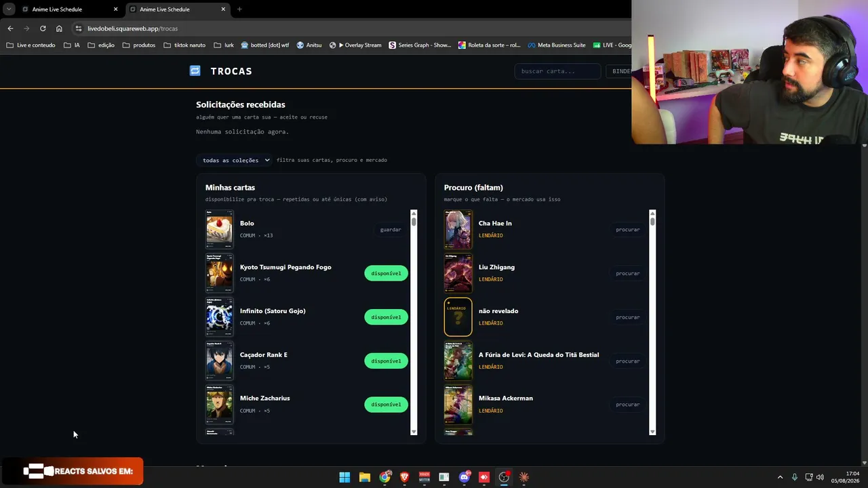This screenshot has width=868, height=488.
Task: Click the Miche Zacharius card thumbnail
Action: click(219, 404)
